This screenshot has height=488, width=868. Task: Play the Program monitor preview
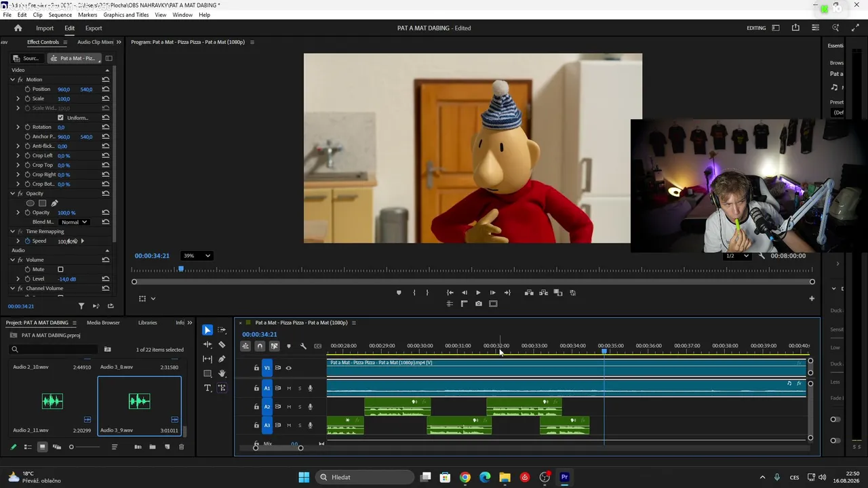point(478,293)
